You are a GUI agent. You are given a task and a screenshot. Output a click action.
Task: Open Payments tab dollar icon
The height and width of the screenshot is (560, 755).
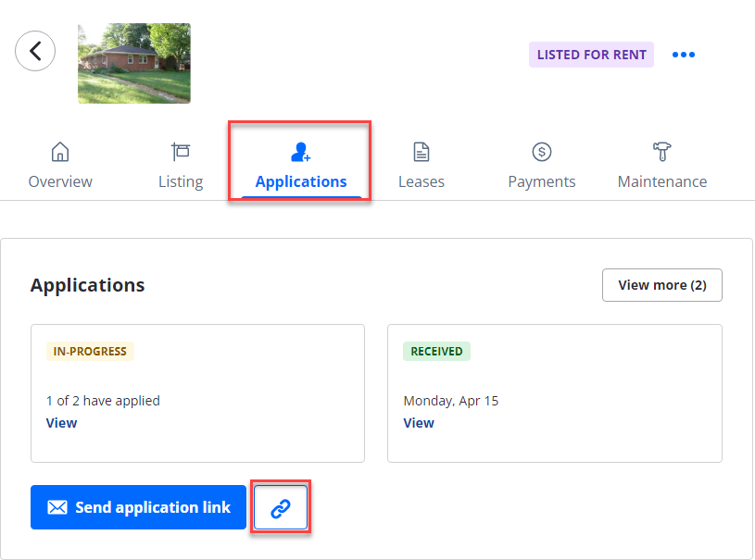pos(542,152)
